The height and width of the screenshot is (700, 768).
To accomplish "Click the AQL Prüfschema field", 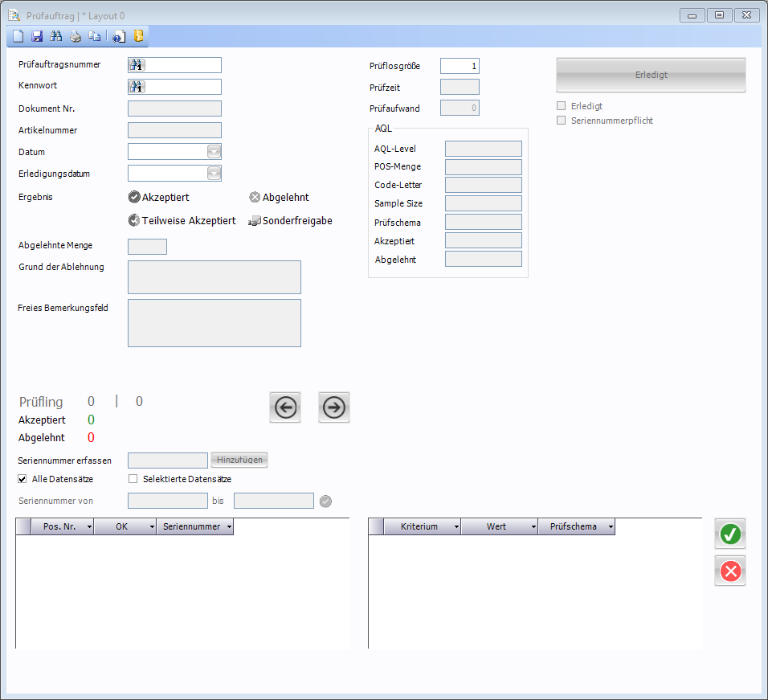I will pos(484,222).
